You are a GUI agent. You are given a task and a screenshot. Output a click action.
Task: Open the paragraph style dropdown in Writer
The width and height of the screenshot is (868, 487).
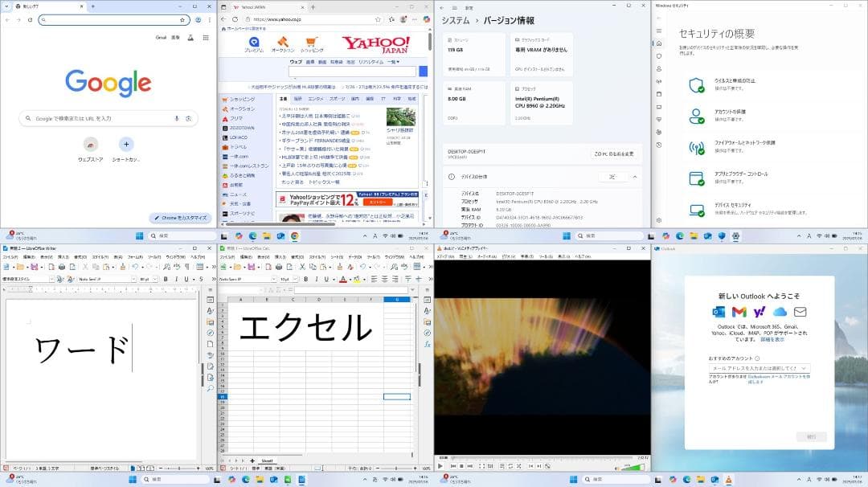(52, 279)
